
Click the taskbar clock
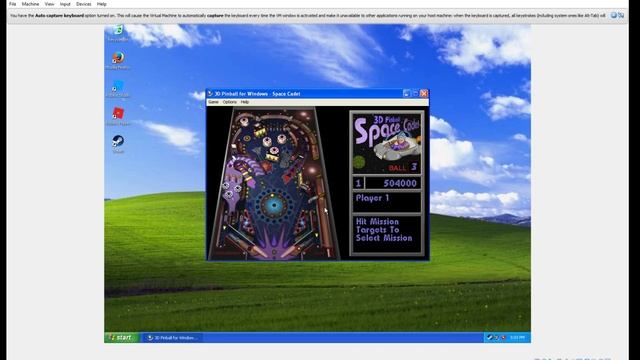click(517, 338)
